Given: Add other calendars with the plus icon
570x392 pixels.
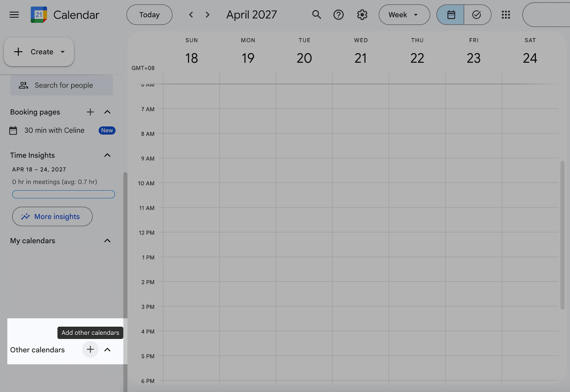Looking at the screenshot, I should pyautogui.click(x=90, y=349).
